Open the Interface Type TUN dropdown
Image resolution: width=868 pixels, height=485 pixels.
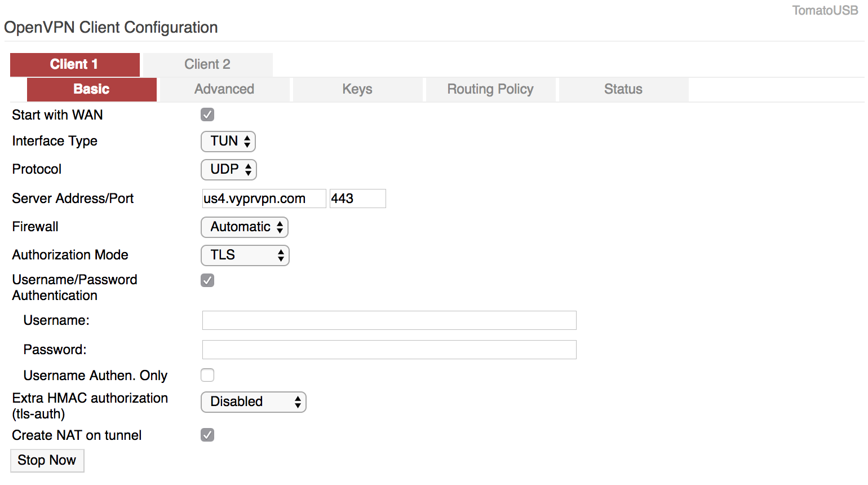point(228,142)
